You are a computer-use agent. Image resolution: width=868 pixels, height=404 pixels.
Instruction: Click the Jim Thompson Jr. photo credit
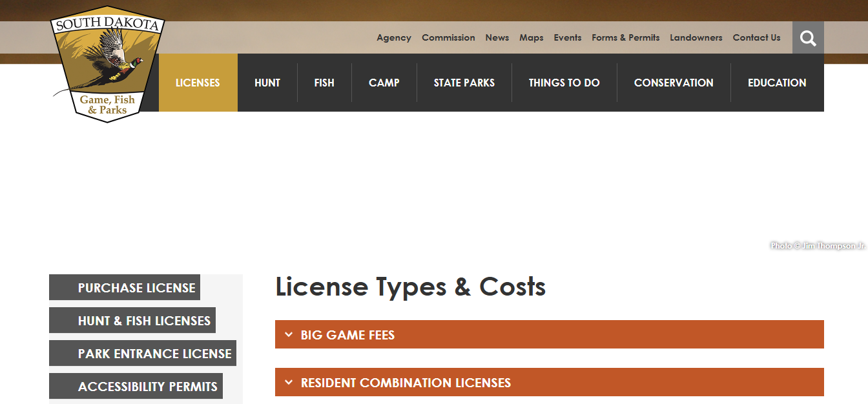(818, 246)
